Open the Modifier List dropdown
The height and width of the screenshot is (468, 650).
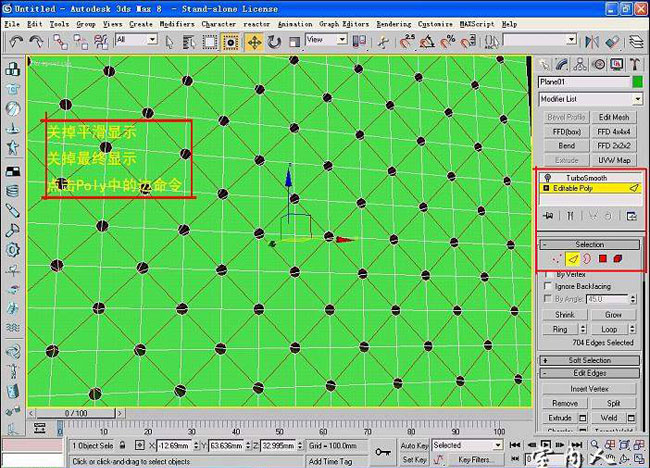(x=591, y=99)
